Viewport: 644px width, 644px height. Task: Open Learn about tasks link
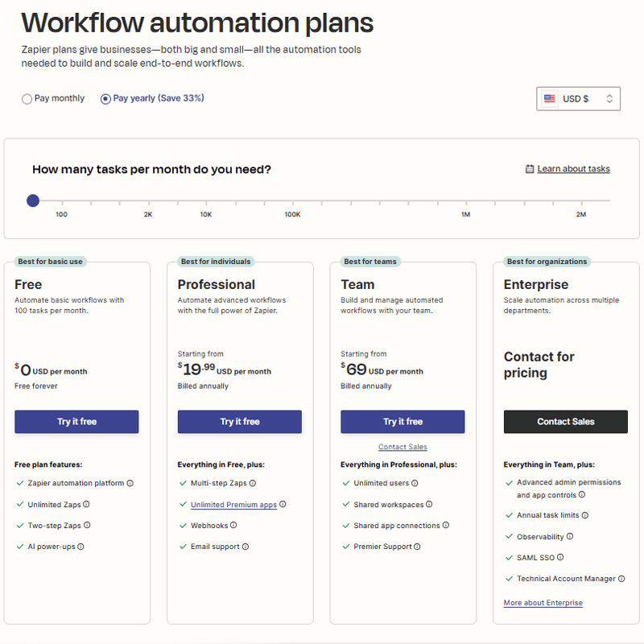[573, 169]
